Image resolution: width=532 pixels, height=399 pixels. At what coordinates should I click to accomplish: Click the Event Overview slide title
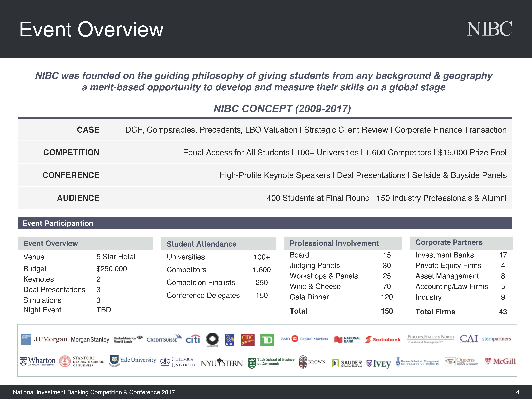[91, 29]
